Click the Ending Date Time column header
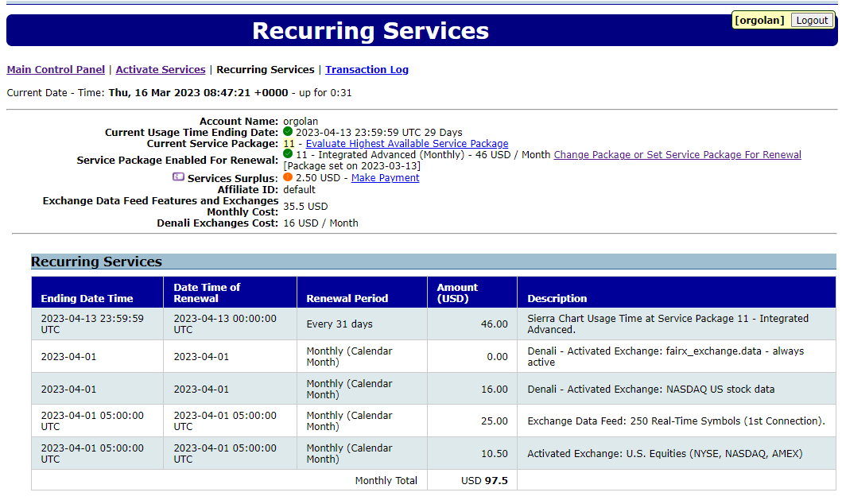 pos(97,293)
